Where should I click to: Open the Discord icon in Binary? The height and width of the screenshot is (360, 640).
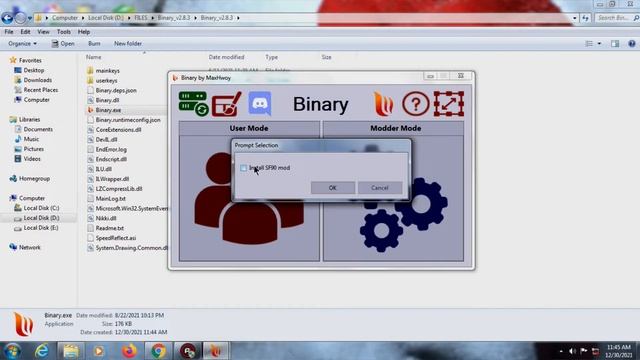pyautogui.click(x=260, y=104)
